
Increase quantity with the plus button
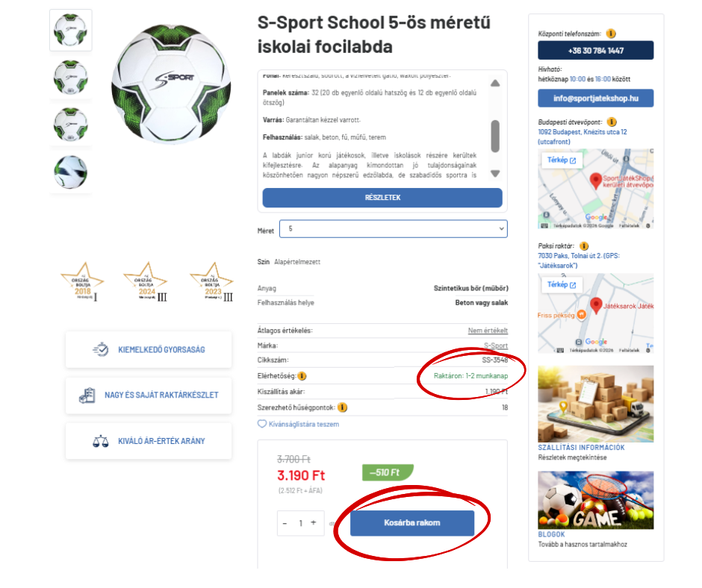pyautogui.click(x=314, y=522)
